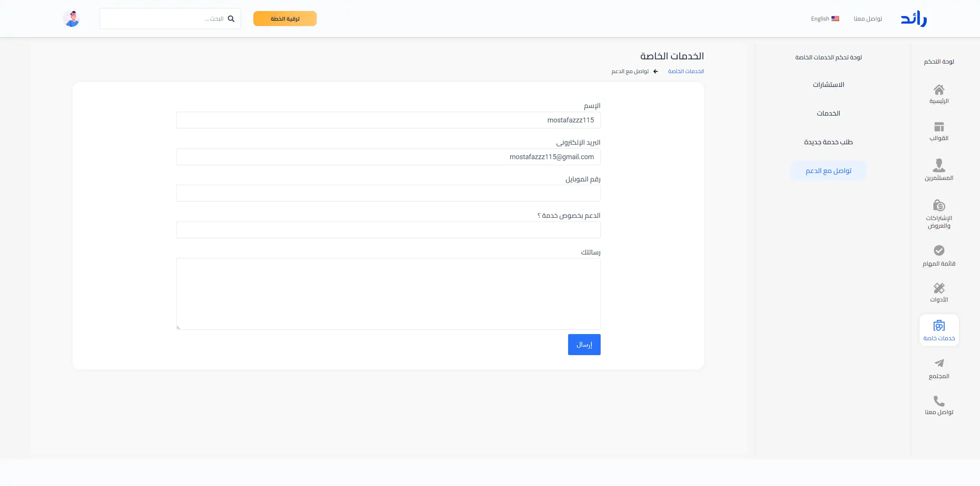Open the Home (الرئيسية) sidebar icon
This screenshot has width=980, height=486.
click(x=939, y=90)
